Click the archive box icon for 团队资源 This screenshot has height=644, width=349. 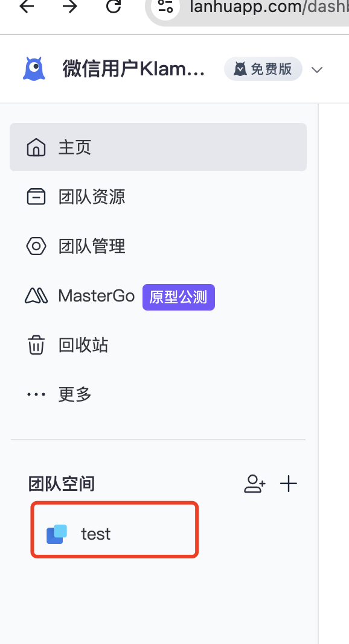[x=36, y=197]
